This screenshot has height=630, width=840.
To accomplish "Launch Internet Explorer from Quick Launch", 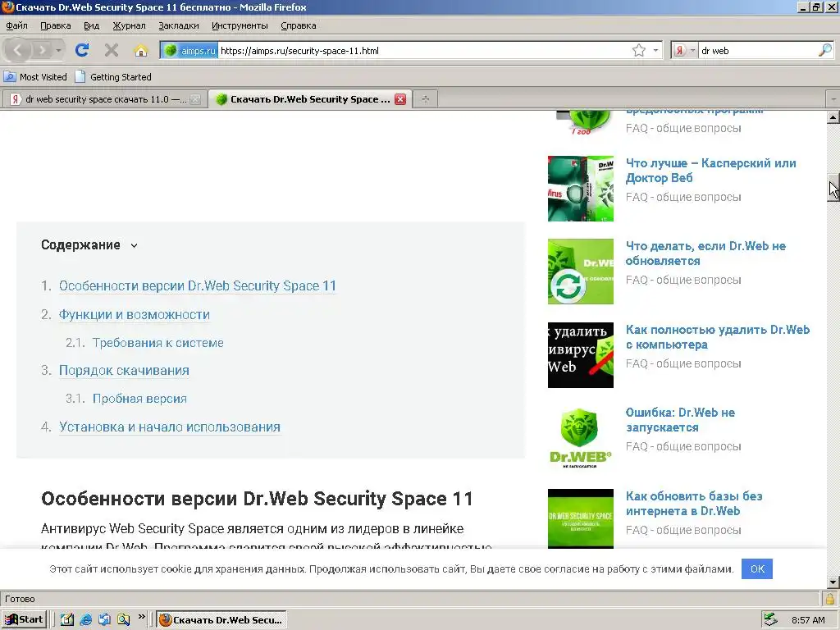I will click(85, 620).
